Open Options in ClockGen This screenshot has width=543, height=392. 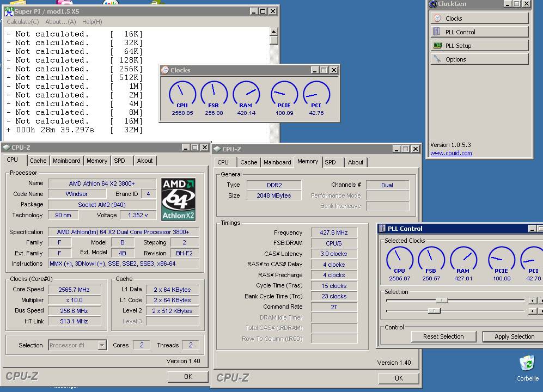[480, 59]
